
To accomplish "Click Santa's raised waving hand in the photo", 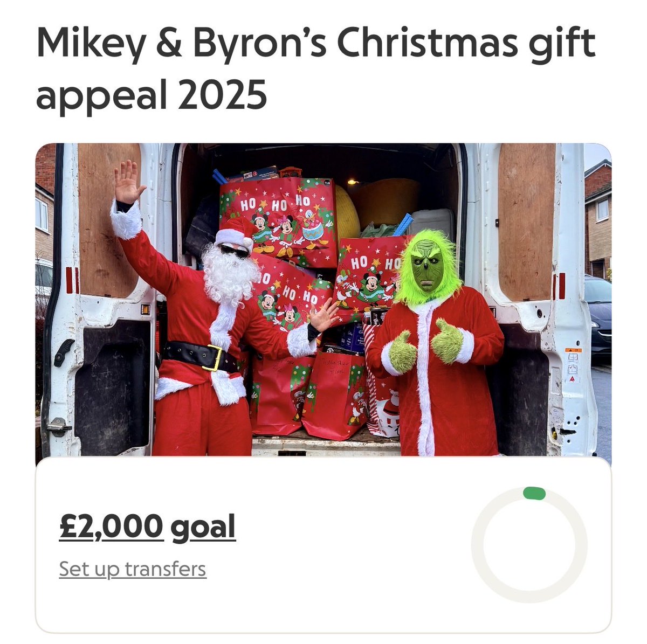I will tap(128, 182).
